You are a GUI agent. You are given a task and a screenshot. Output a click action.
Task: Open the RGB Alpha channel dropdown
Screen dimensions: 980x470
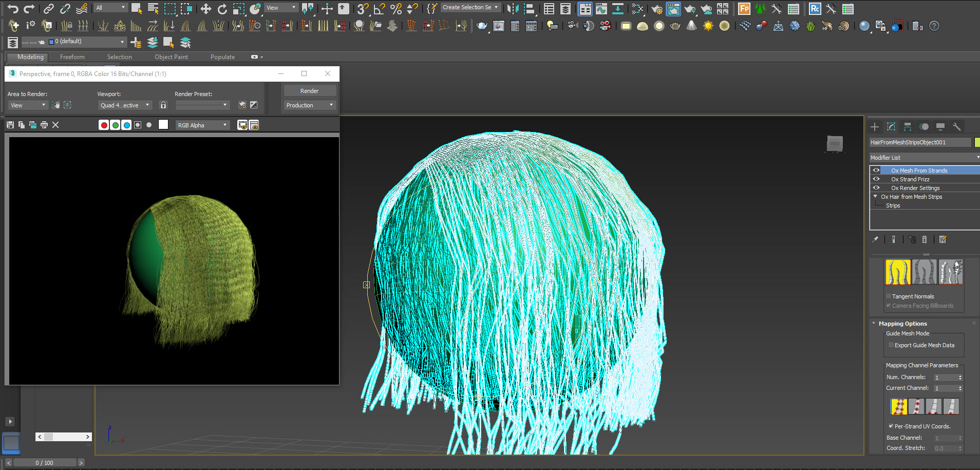click(202, 125)
